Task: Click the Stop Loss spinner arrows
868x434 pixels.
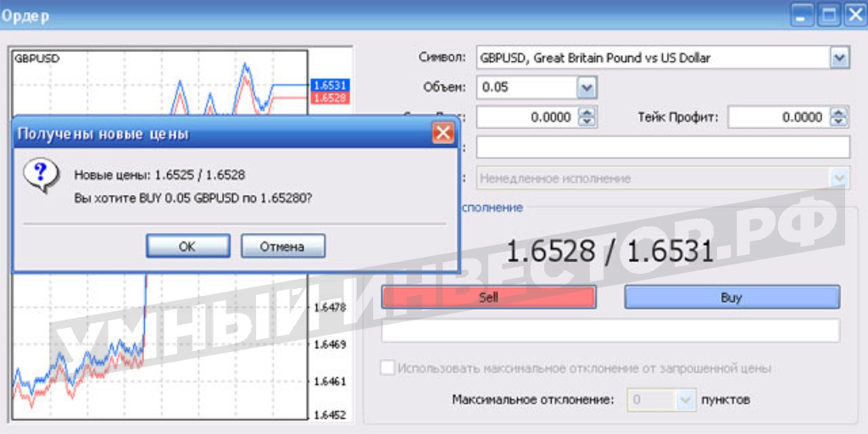Action: [587, 117]
